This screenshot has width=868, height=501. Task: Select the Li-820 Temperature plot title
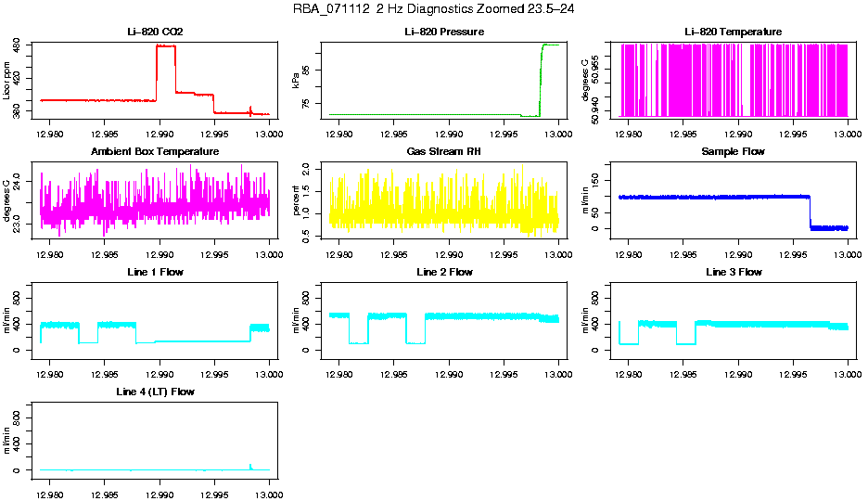pyautogui.click(x=734, y=32)
